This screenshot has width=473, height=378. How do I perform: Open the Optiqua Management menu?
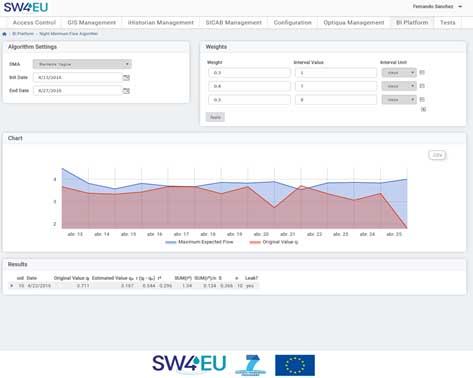[x=354, y=23]
